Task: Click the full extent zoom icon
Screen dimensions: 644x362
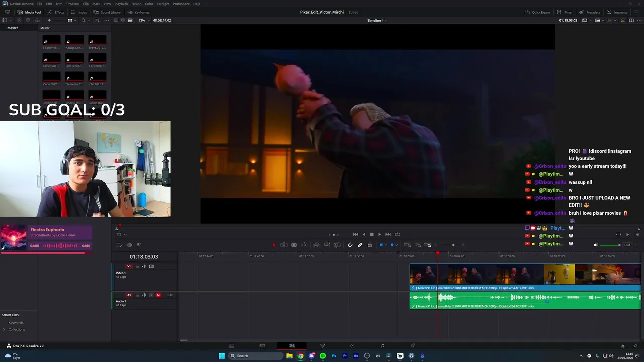Action: pos(407,245)
